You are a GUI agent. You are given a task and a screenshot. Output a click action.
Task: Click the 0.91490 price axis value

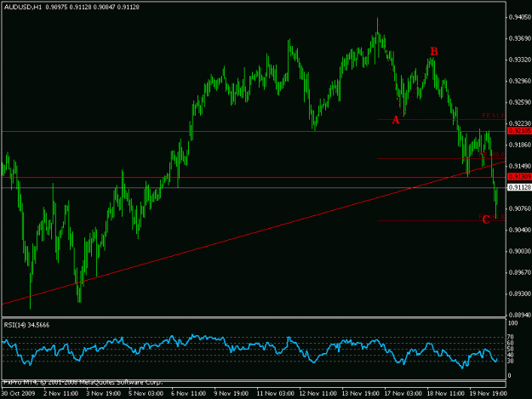click(520, 166)
